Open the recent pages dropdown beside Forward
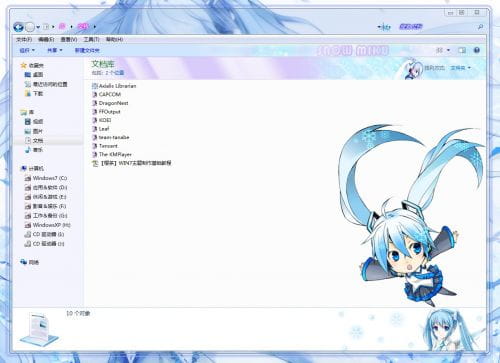 pos(38,27)
